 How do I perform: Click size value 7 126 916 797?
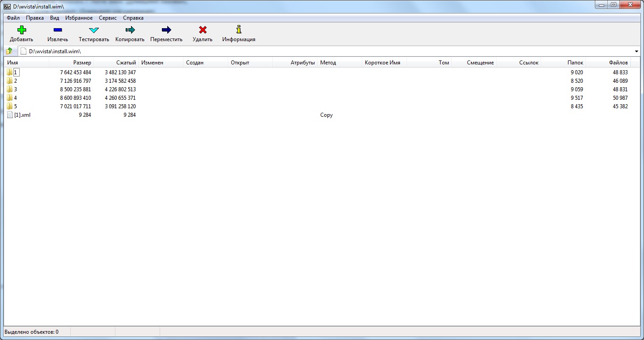click(x=76, y=81)
